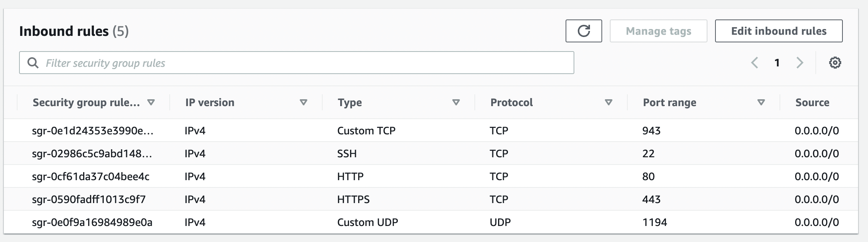868x242 pixels.
Task: Click Edit inbound rules button
Action: pyautogui.click(x=778, y=31)
